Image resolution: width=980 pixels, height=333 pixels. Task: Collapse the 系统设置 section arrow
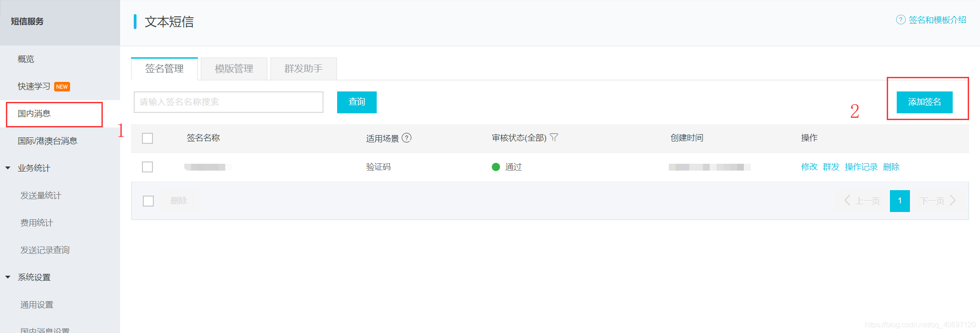[x=8, y=277]
